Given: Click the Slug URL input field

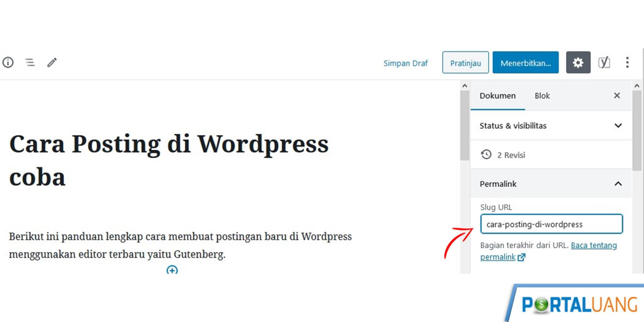Looking at the screenshot, I should click(551, 224).
